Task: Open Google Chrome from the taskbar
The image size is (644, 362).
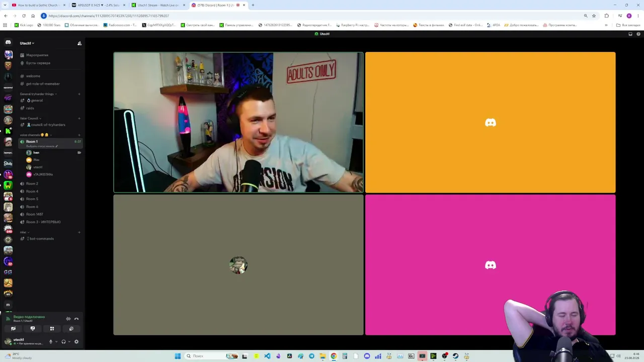Action: [x=334, y=356]
